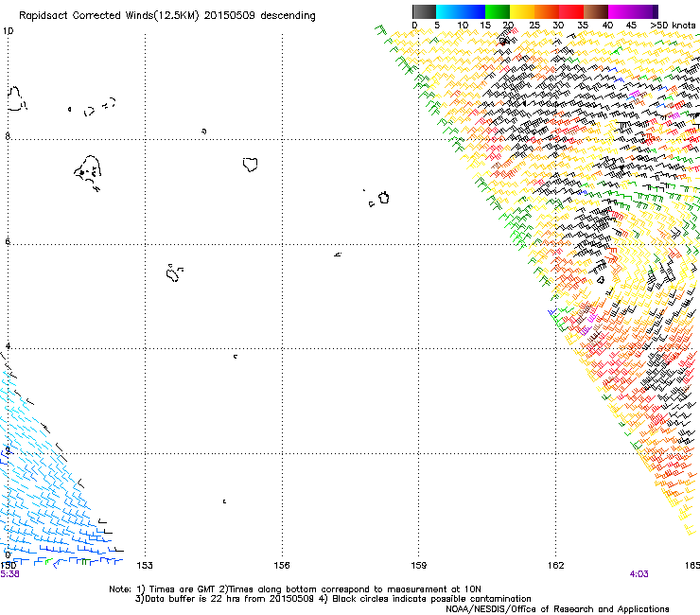The image size is (700, 615).
Task: Choose the red 30-35 knots legend swatch
Action: pyautogui.click(x=571, y=11)
